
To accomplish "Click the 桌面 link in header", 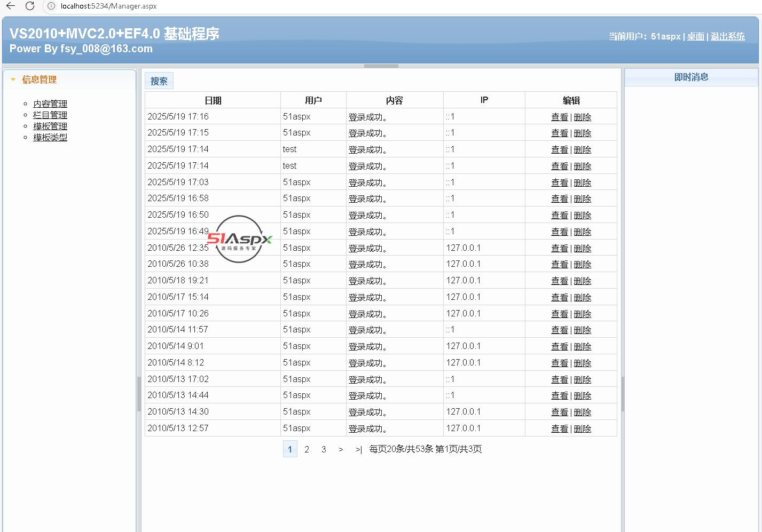I will tap(695, 36).
